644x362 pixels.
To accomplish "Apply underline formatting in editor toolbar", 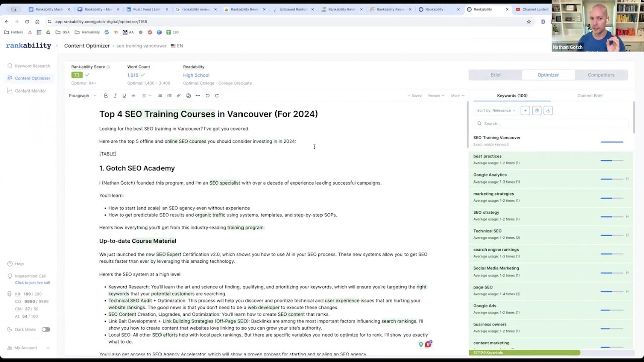I will pyautogui.click(x=124, y=96).
